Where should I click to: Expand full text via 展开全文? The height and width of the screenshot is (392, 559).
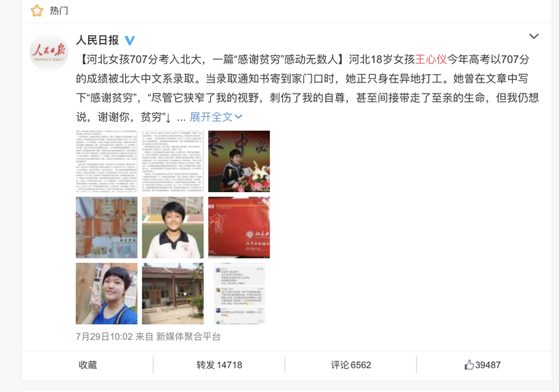click(x=216, y=117)
